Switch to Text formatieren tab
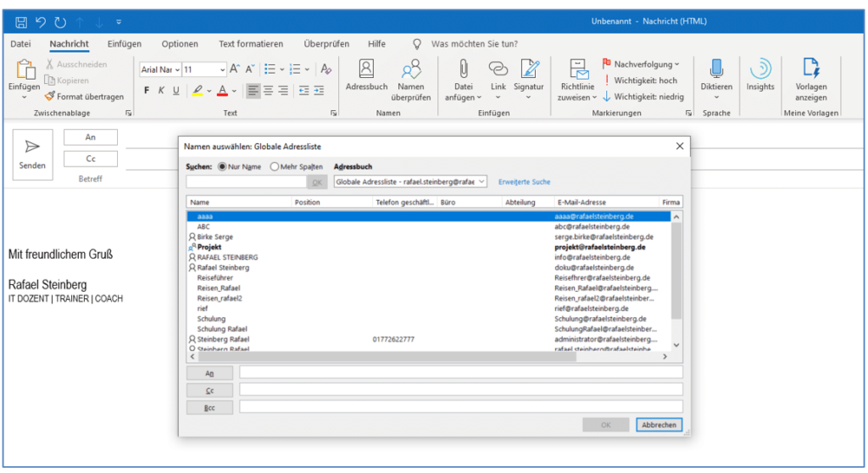This screenshot has width=868, height=473. (251, 44)
